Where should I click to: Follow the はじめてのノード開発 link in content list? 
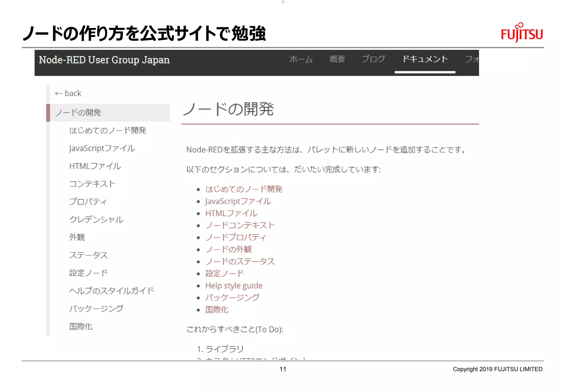point(244,189)
